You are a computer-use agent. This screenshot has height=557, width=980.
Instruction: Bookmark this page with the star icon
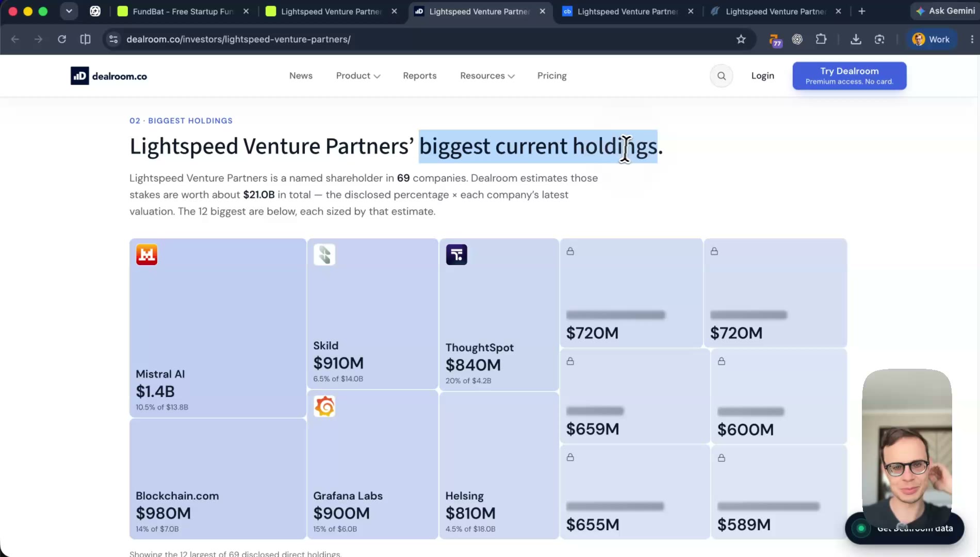point(741,39)
